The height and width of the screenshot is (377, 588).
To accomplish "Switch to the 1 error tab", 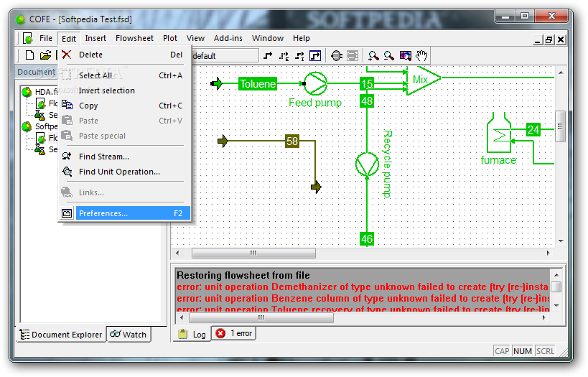I will 234,333.
